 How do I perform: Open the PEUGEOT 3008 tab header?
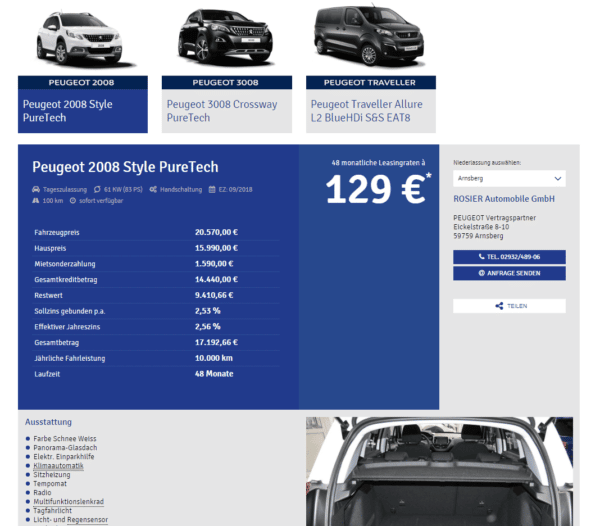click(x=227, y=83)
